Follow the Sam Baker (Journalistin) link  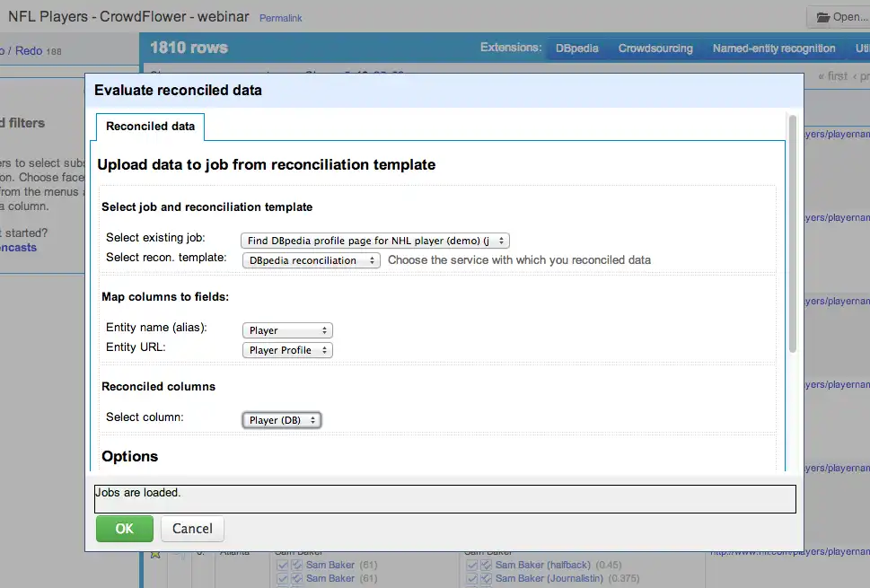coord(549,578)
